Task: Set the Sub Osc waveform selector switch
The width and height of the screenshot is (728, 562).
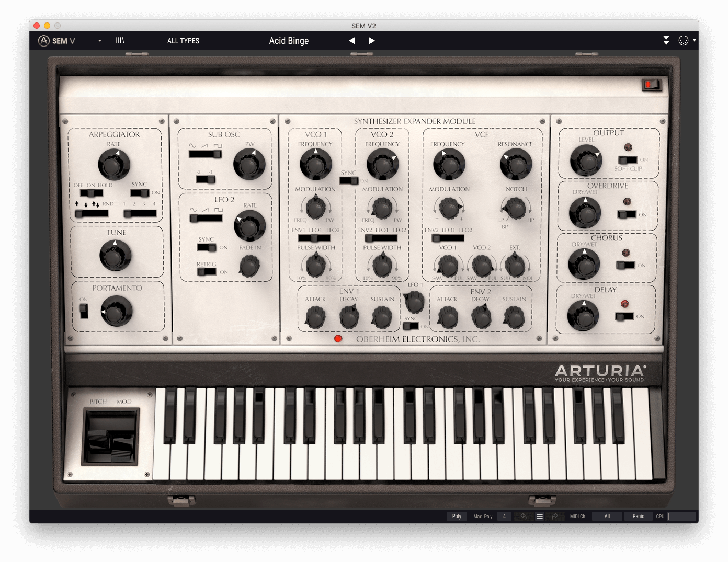Action: [205, 154]
